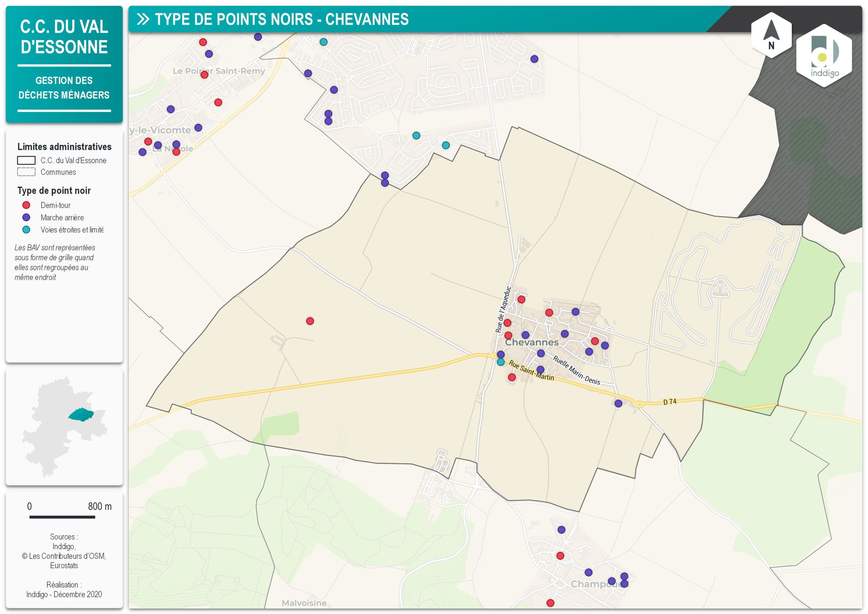
Task: Click the locator inset map thumbnail
Action: [x=64, y=427]
